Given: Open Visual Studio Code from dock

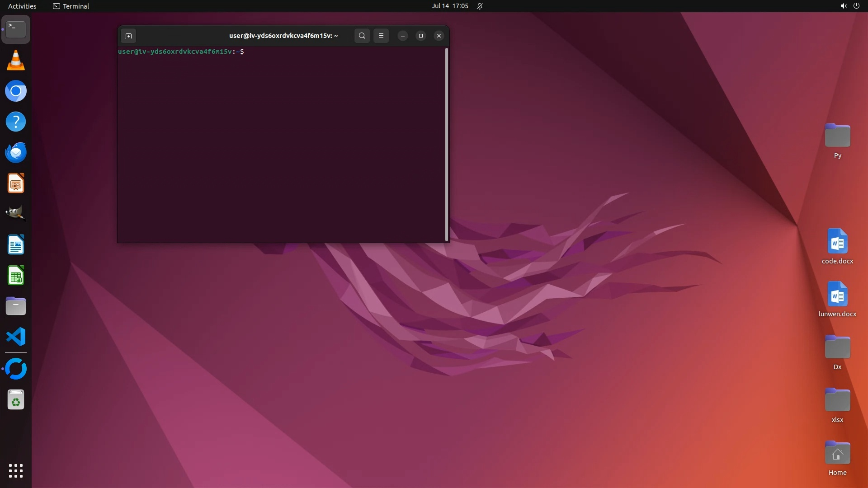Looking at the screenshot, I should coord(16,337).
